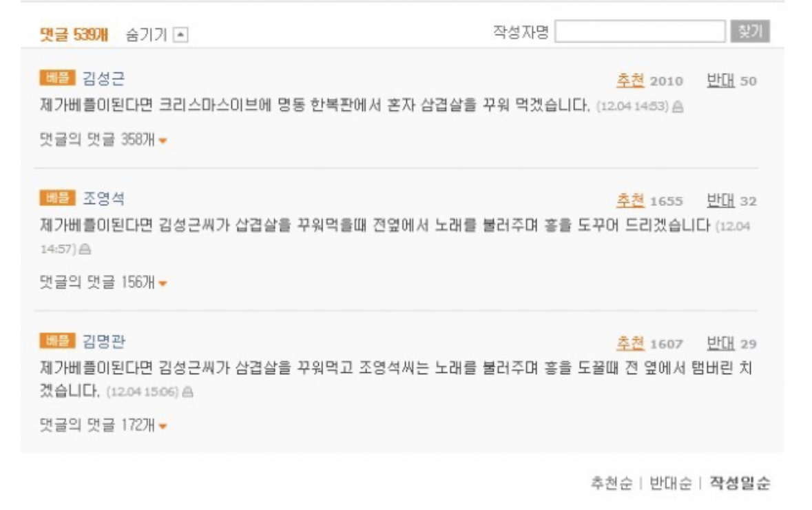Click the 베플 badge next to 조영석
Image resolution: width=812 pixels, height=510 pixels.
click(57, 198)
